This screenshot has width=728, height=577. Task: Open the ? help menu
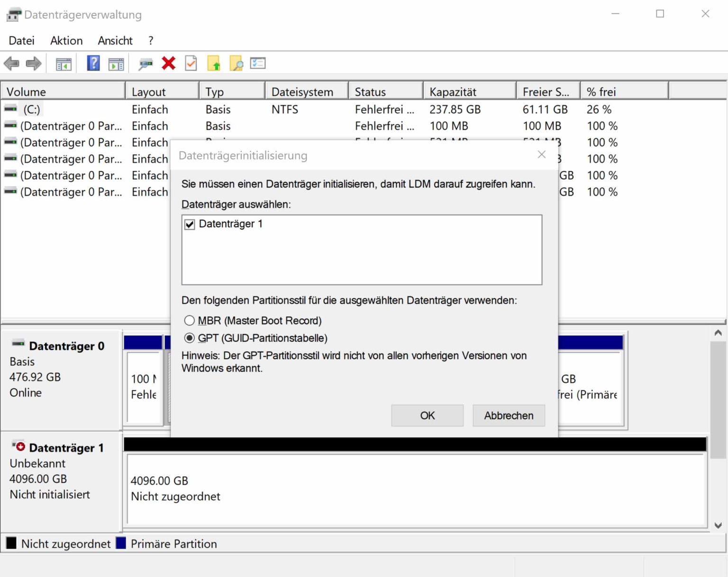151,41
